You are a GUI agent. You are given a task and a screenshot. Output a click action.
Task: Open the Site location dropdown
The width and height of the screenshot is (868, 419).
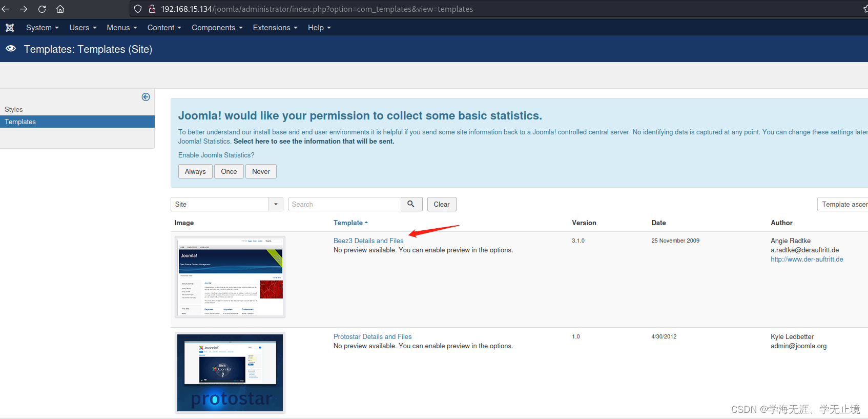point(227,204)
